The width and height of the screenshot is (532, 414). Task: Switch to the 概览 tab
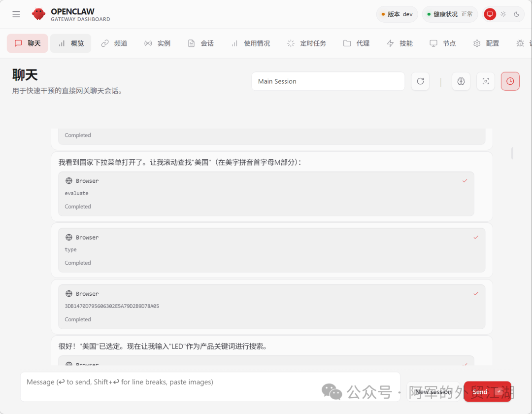click(70, 43)
